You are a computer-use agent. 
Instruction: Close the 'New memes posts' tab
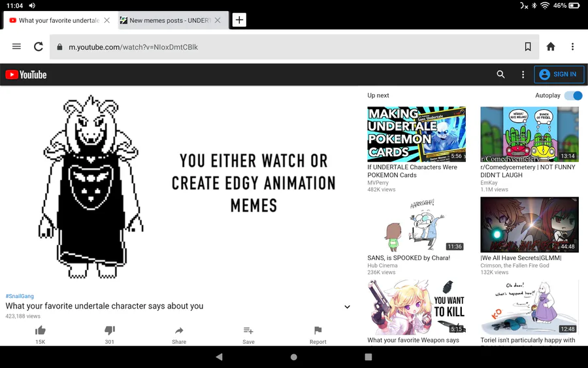pos(218,20)
